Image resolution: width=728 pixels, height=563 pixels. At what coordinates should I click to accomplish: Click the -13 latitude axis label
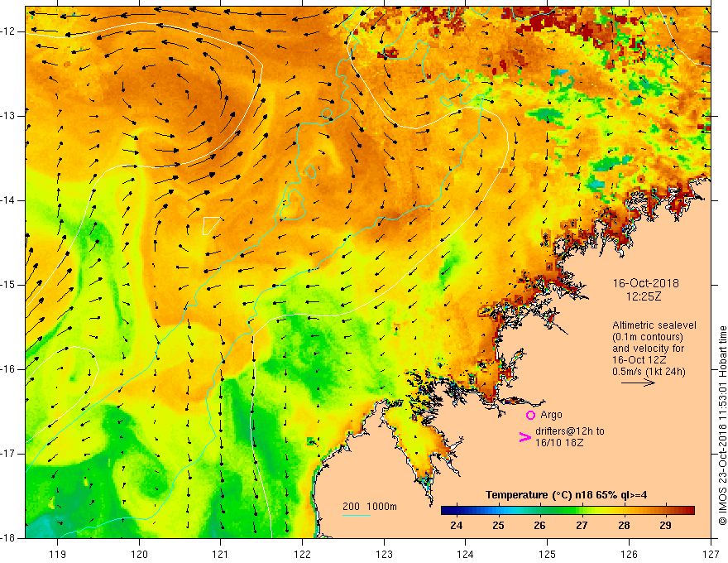click(8, 116)
